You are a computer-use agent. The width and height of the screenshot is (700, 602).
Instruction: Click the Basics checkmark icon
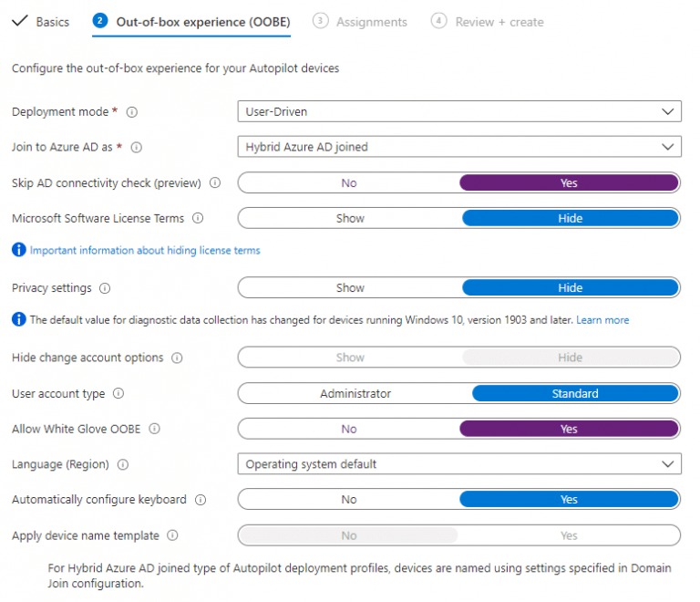[20, 21]
